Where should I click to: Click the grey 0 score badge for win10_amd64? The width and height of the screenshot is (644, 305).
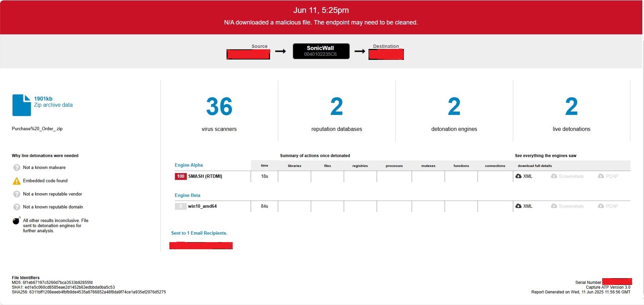click(x=181, y=206)
